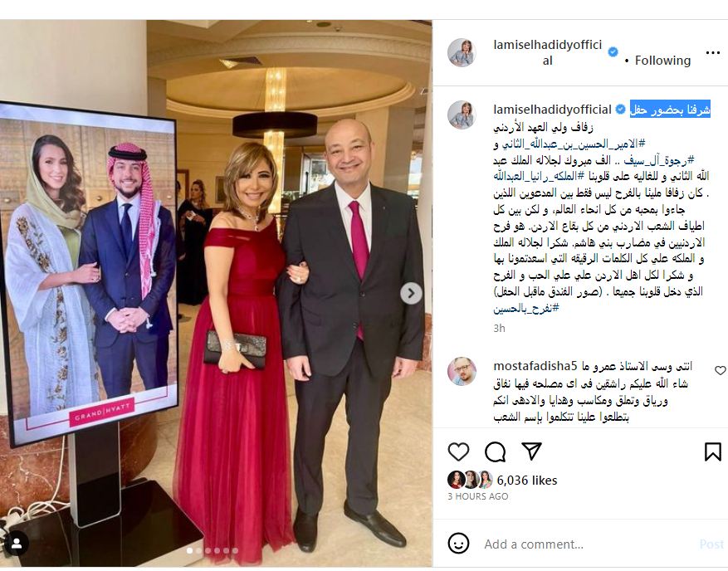This screenshot has width=728, height=571.
Task: Share post with paper plane icon
Action: [x=531, y=451]
